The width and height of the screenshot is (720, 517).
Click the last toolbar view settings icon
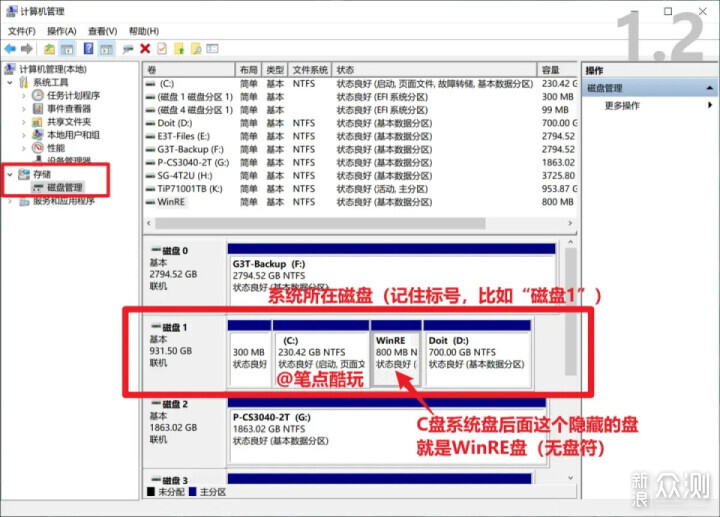click(x=213, y=48)
